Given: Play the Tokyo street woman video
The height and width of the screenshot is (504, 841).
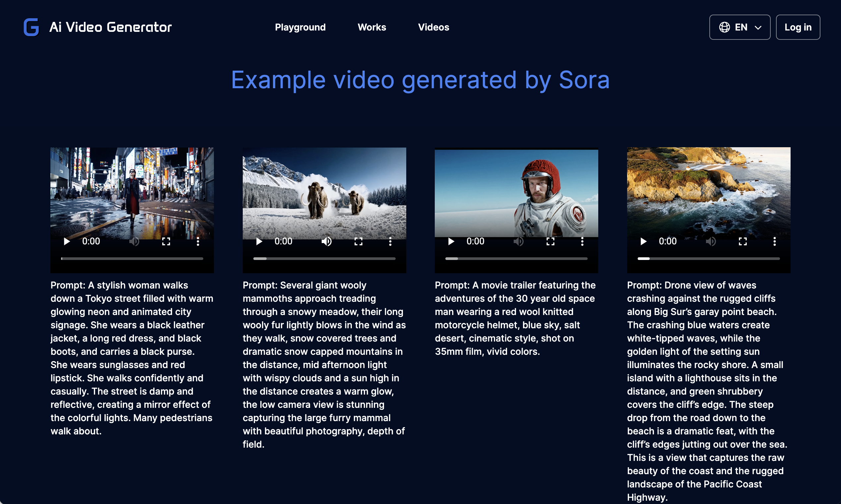Looking at the screenshot, I should pyautogui.click(x=67, y=241).
